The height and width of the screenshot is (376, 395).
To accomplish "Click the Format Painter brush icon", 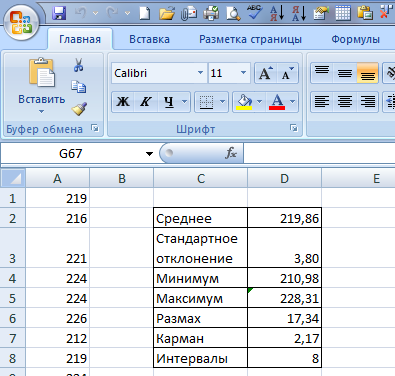I will (x=79, y=109).
